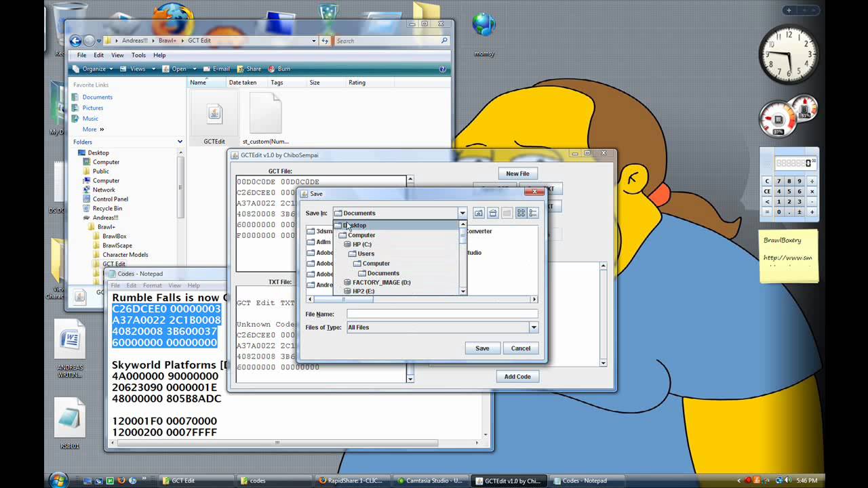The height and width of the screenshot is (488, 868).
Task: Switch to Camtasia Studio taskbar button
Action: point(432,481)
